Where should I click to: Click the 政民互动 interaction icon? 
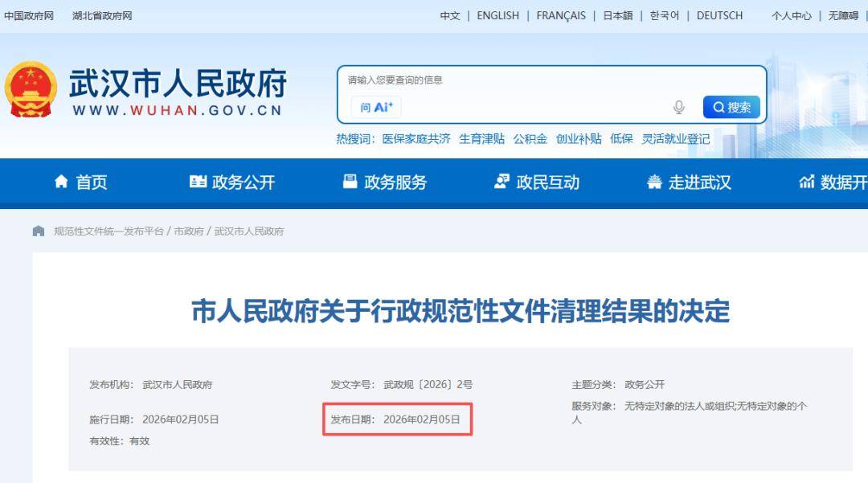pos(502,182)
